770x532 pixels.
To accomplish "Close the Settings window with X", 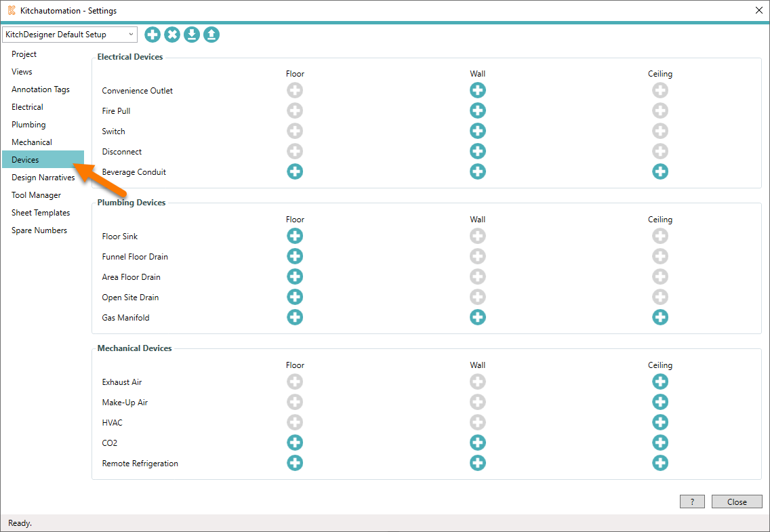I will pos(758,10).
